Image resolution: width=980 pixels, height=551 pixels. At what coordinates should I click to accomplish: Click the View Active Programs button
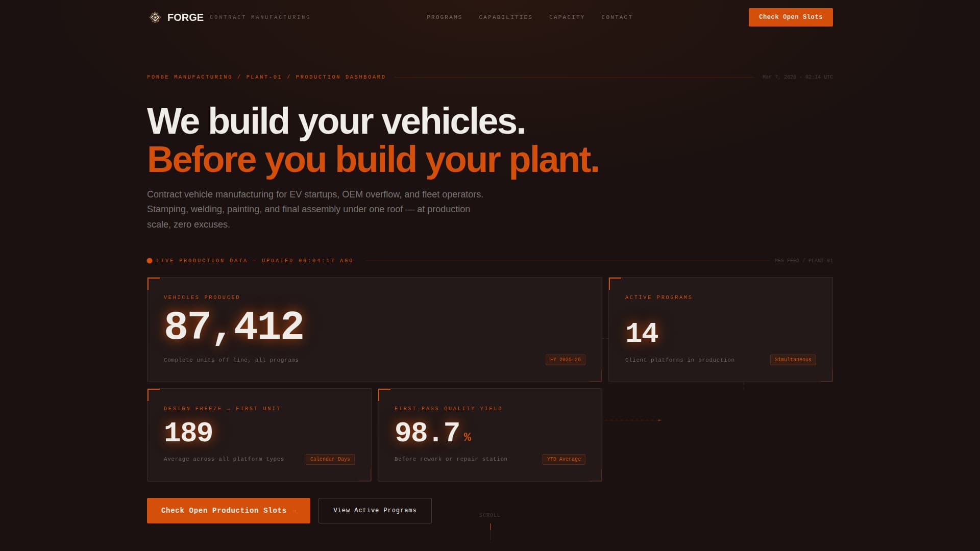pyautogui.click(x=375, y=510)
